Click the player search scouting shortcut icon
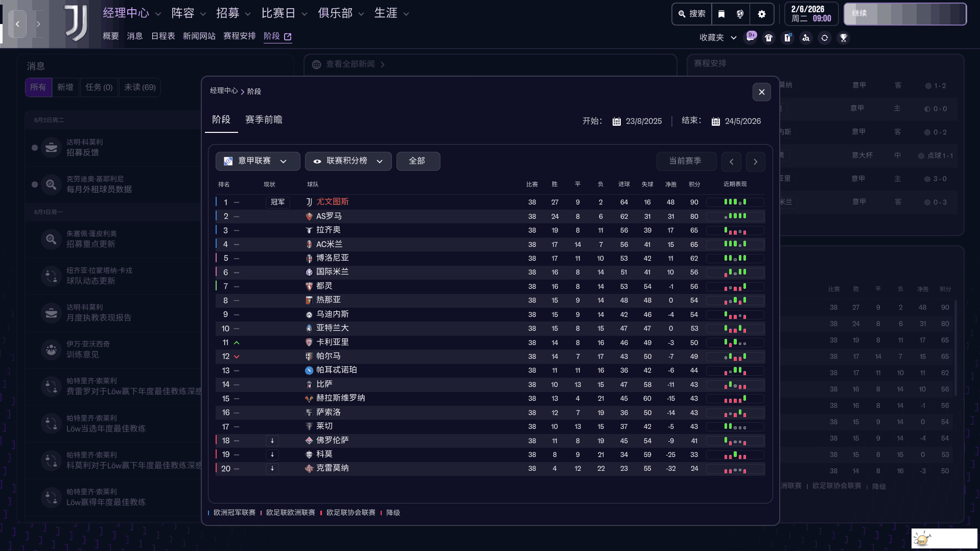Image resolution: width=980 pixels, height=551 pixels. tap(806, 38)
